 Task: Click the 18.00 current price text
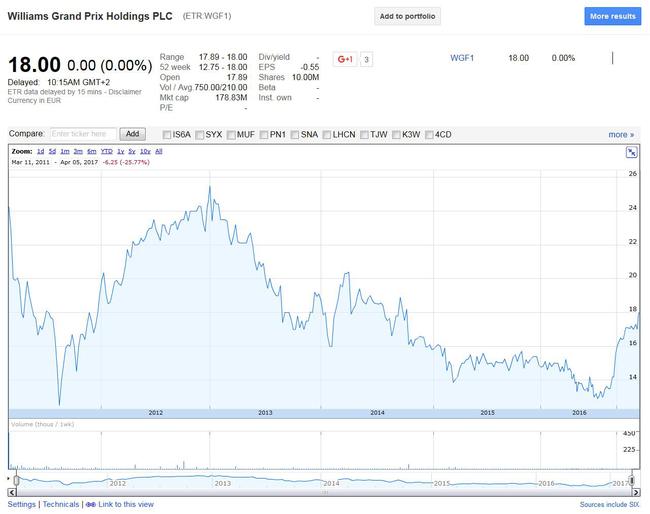coord(34,65)
